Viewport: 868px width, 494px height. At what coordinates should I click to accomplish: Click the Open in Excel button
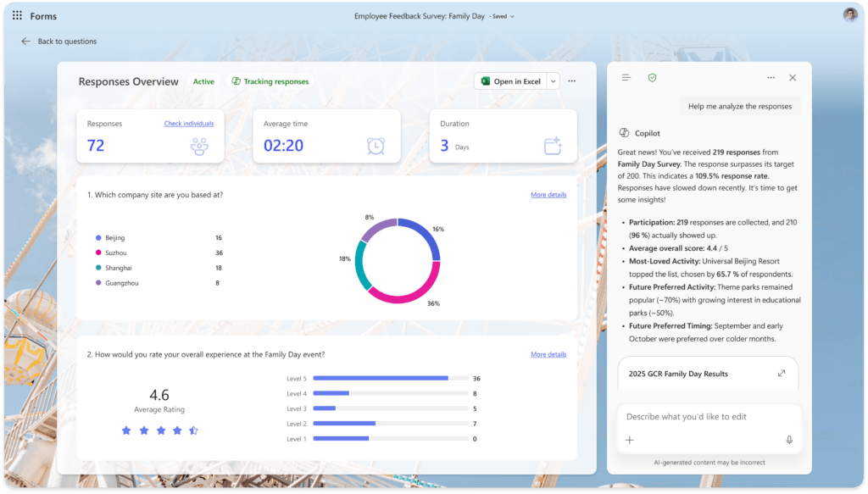pyautogui.click(x=515, y=80)
